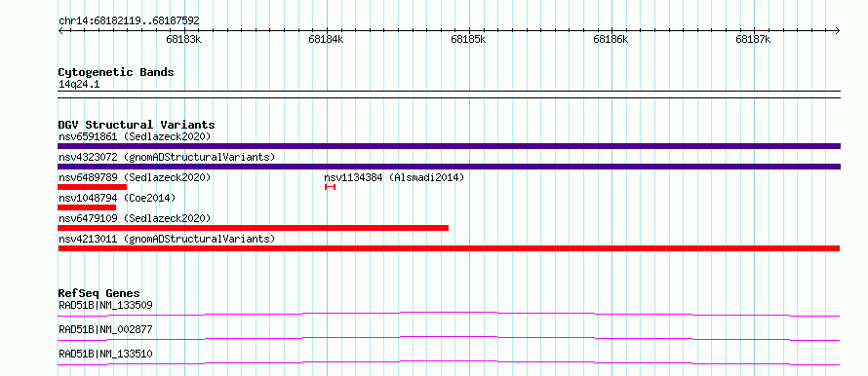This screenshot has height=376, width=868.
Task: Click the red bar for nsv6479109
Action: tap(253, 228)
